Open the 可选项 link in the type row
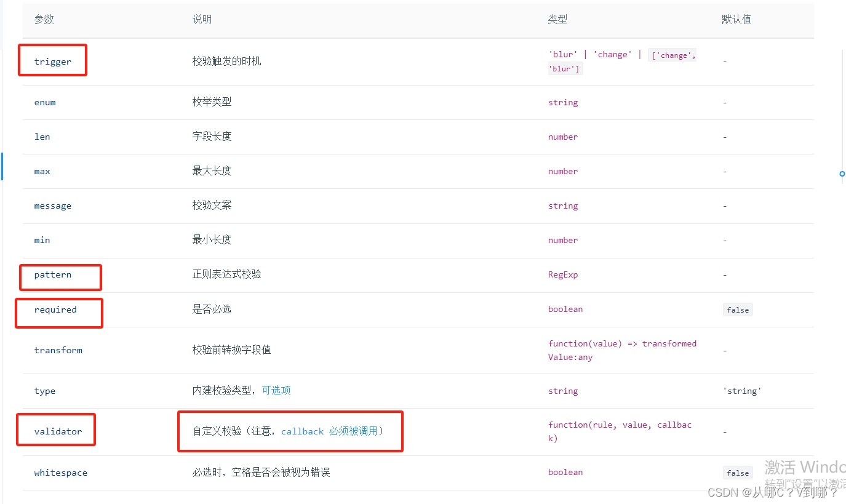This screenshot has width=846, height=504. (276, 390)
